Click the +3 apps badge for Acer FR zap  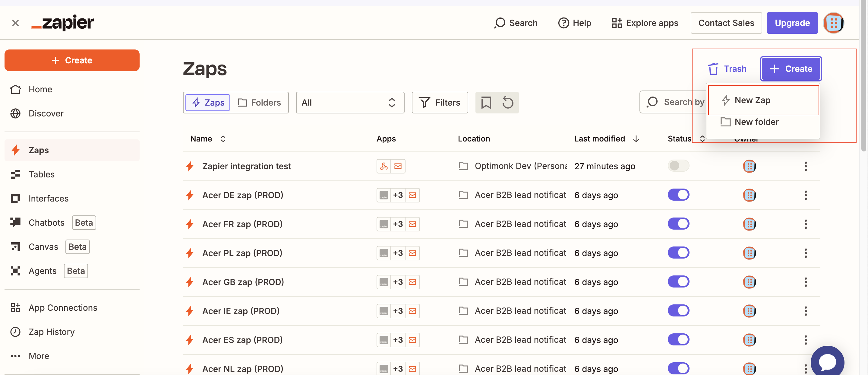[398, 224]
